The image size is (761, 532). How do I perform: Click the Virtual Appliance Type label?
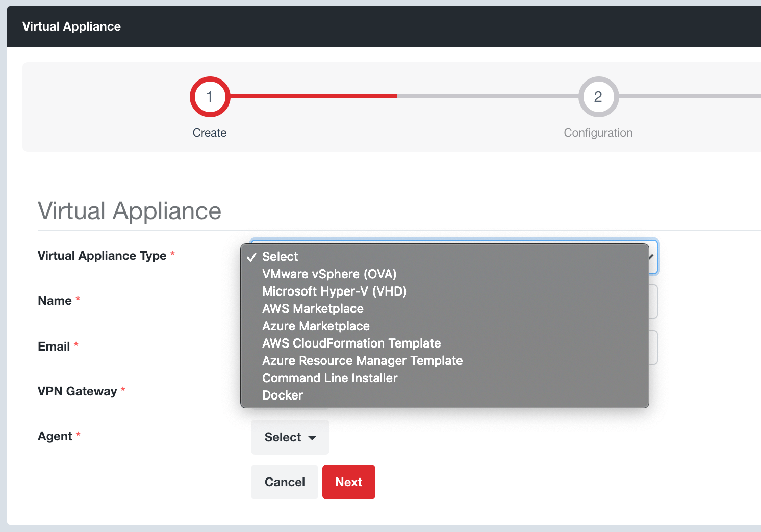pyautogui.click(x=102, y=256)
